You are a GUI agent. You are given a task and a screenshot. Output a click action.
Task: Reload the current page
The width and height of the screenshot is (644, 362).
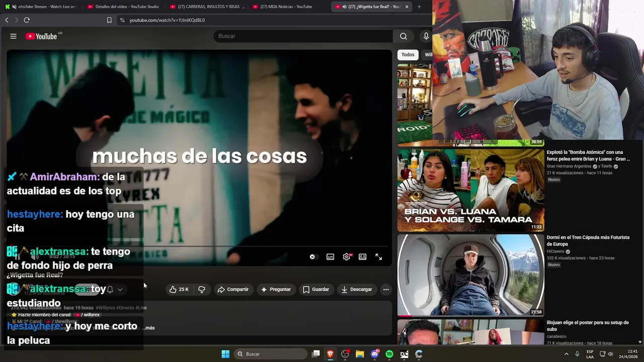click(27, 20)
